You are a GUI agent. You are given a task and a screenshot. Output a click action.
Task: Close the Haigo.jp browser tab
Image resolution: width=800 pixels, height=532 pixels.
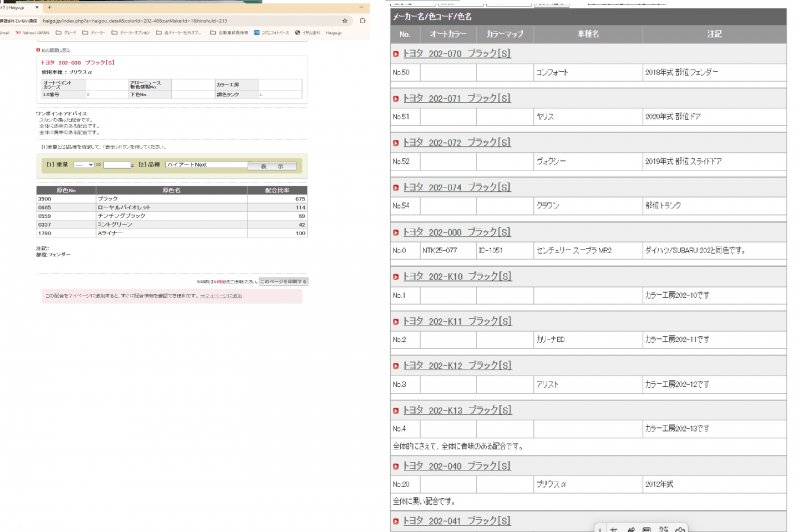37,8
